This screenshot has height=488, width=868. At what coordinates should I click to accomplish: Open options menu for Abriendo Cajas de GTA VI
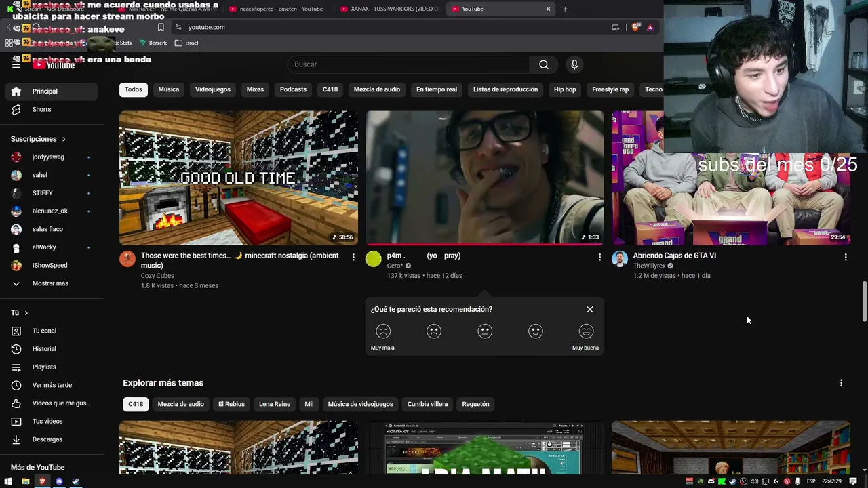pyautogui.click(x=846, y=258)
